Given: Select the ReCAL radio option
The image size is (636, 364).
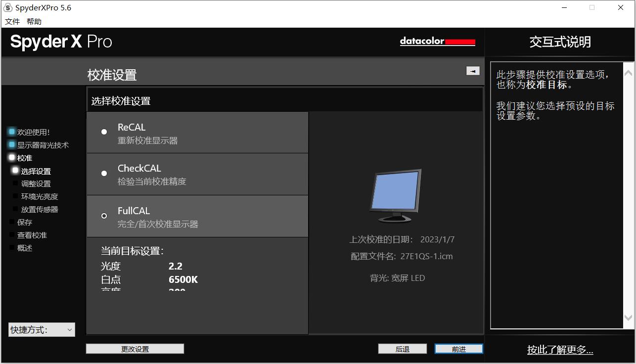Looking at the screenshot, I should coord(104,132).
